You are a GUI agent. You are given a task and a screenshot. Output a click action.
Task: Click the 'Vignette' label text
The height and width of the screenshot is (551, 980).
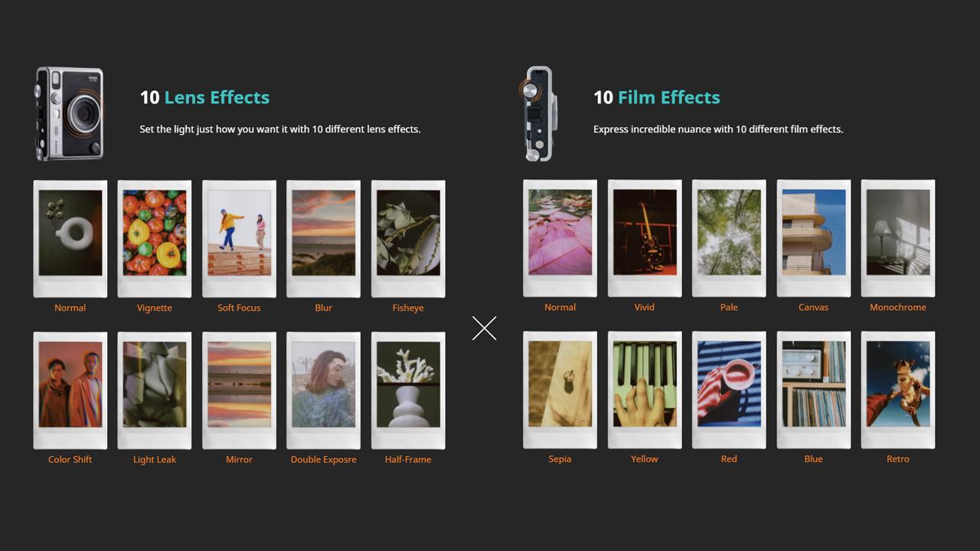pyautogui.click(x=155, y=308)
